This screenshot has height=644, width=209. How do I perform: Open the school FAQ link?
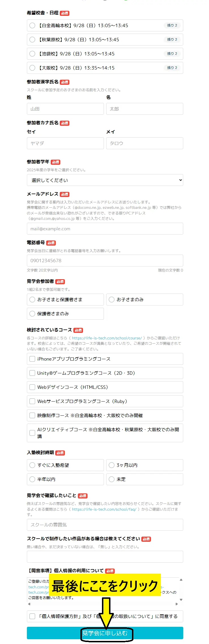pyautogui.click(x=104, y=509)
